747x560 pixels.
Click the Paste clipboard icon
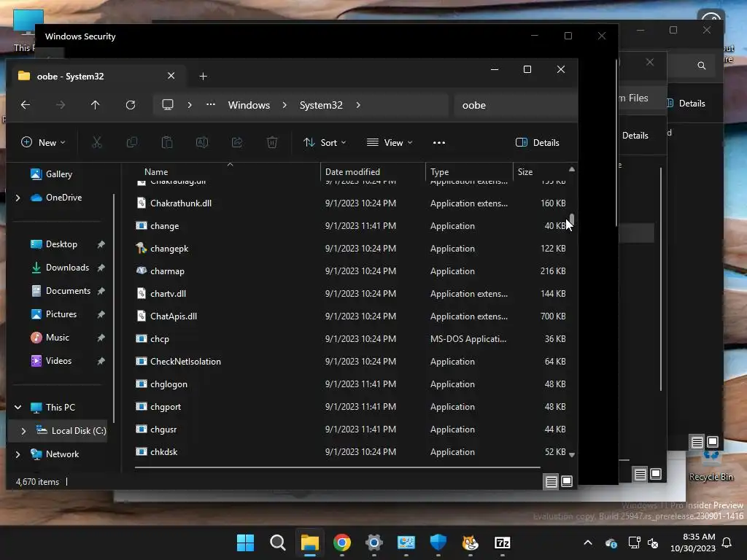click(167, 142)
